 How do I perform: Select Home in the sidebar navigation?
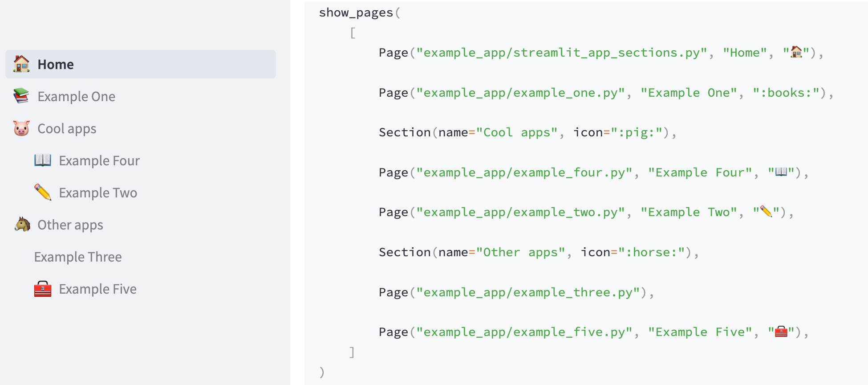(x=56, y=64)
